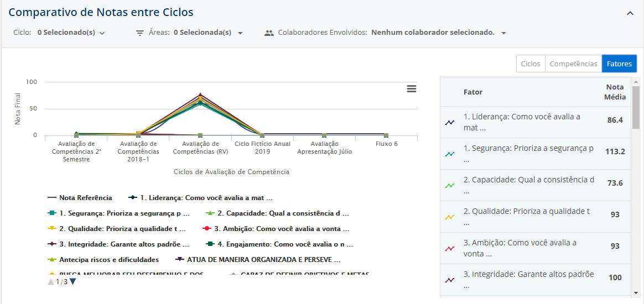Select the Fatores tab

point(619,64)
